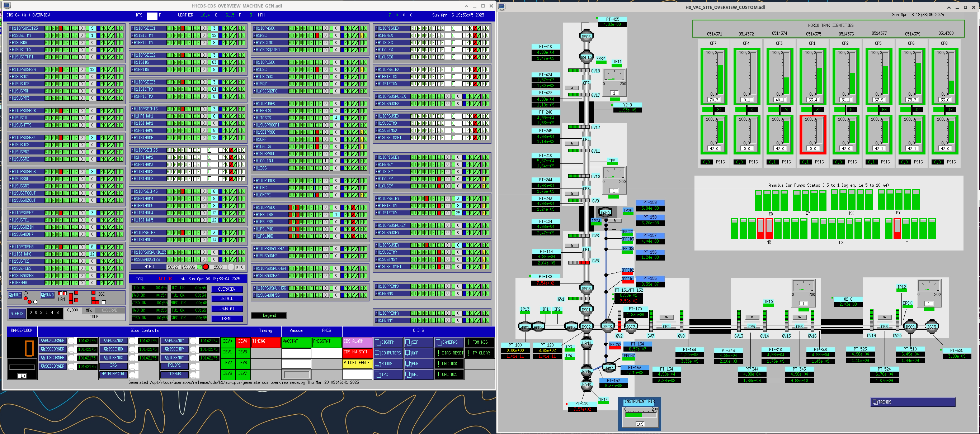
Task: Click the BSC2 chamber icon
Action: pyautogui.click(x=586, y=326)
